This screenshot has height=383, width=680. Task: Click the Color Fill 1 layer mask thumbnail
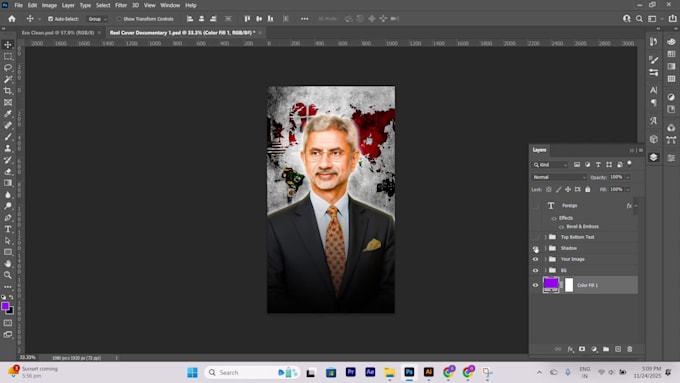(x=569, y=285)
